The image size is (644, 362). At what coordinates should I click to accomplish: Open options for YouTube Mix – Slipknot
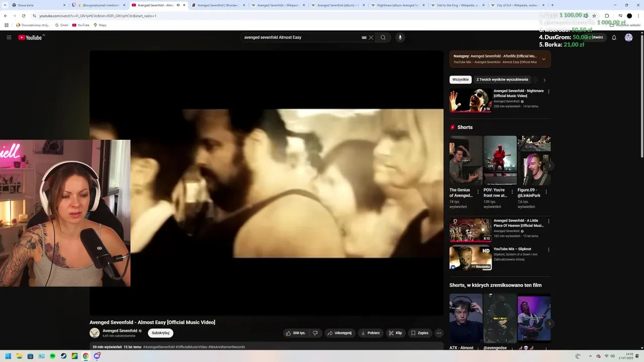coord(548,249)
